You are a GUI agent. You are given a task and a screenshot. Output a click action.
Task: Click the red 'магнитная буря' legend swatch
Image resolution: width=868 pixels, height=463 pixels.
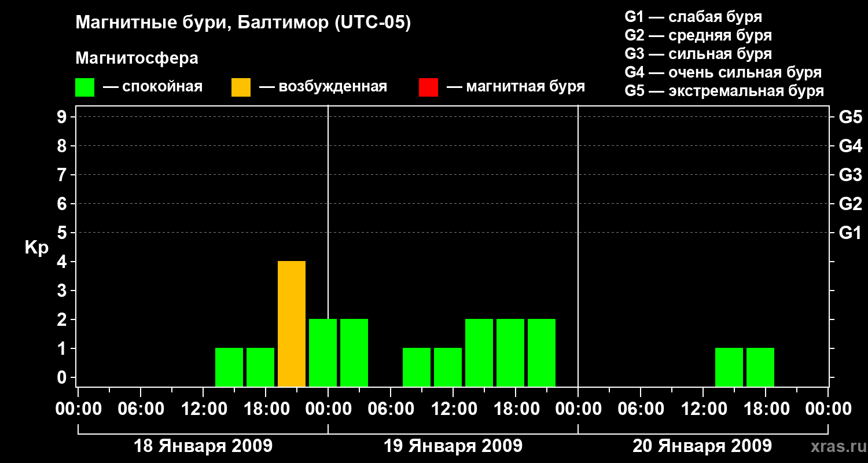[428, 87]
